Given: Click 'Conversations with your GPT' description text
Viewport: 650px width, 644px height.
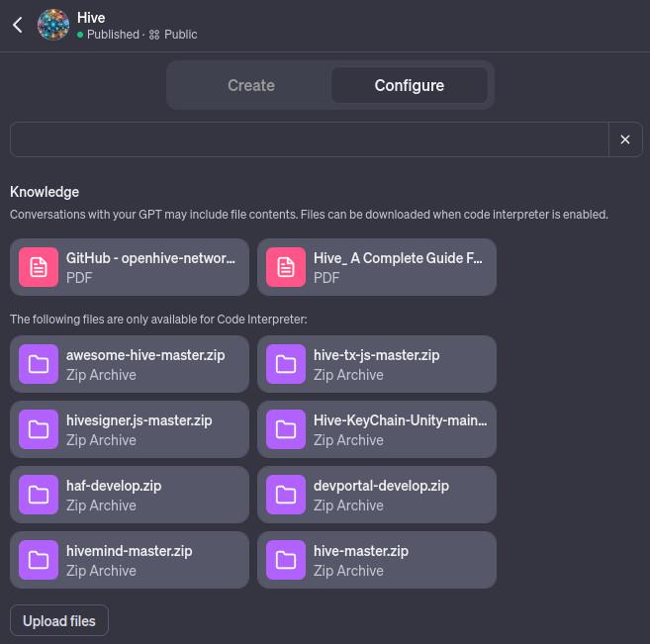Looking at the screenshot, I should point(309,215).
